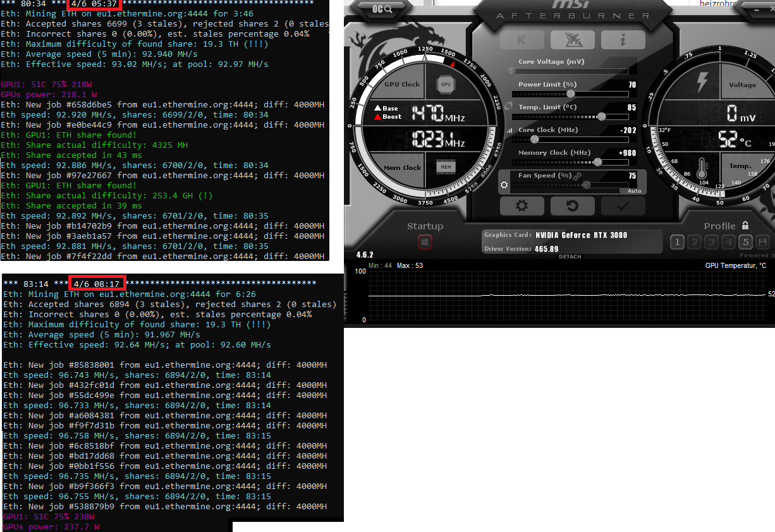Click 'Share actual difficulty: 4325 MH' line
Screen dimensions: 775x532
tap(94, 145)
